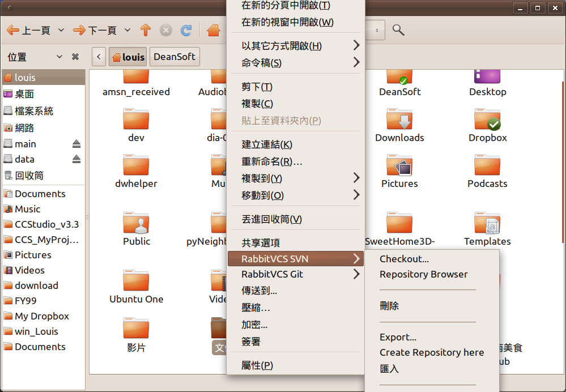Open the 下一頁 history dropdown arrow
Image resolution: width=566 pixels, height=392 pixels.
127,30
